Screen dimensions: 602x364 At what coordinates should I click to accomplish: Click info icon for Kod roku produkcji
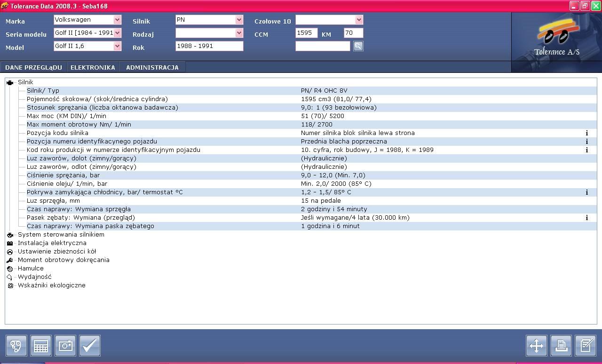coord(587,150)
